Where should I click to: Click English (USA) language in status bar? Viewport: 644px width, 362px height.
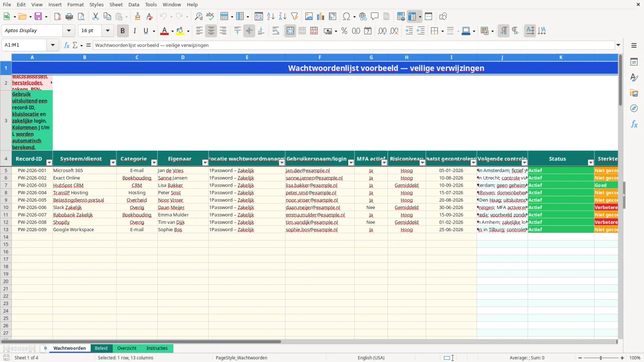(371, 358)
